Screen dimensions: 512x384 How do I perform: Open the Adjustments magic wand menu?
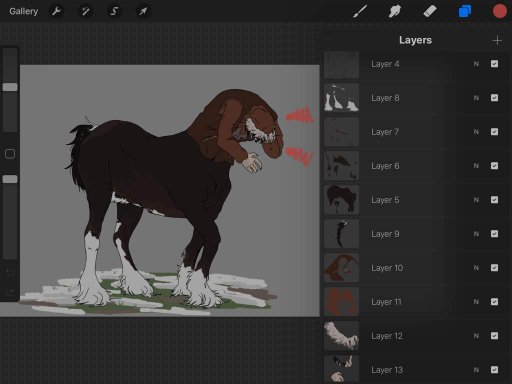point(85,11)
